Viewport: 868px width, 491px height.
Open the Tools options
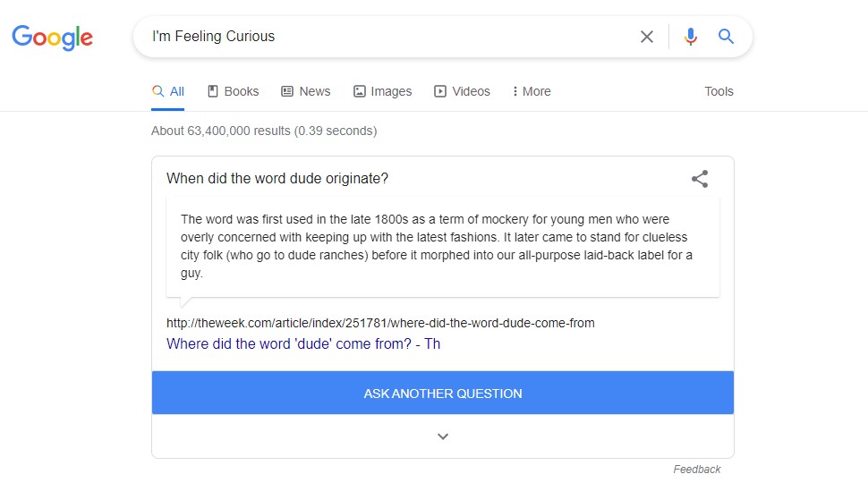pos(719,91)
